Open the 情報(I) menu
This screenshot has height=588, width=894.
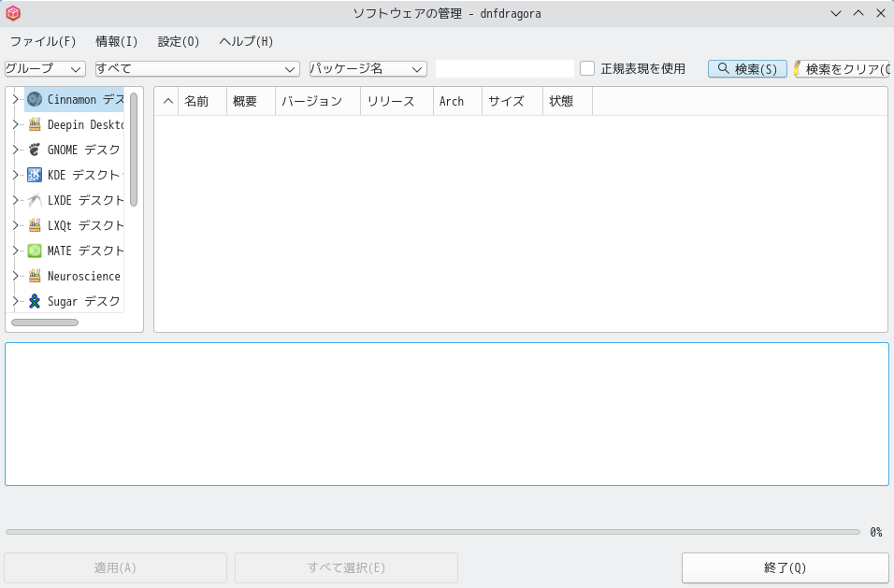coord(117,41)
